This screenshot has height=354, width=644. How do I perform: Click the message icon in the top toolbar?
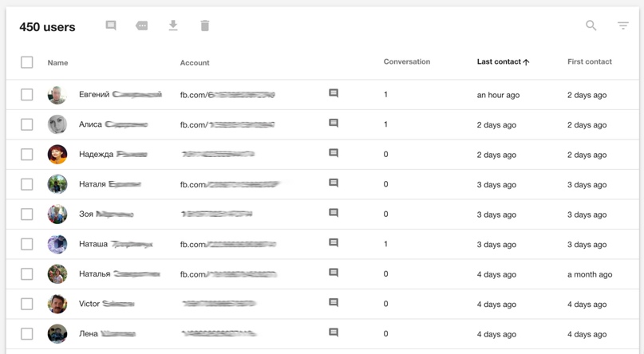pos(111,26)
